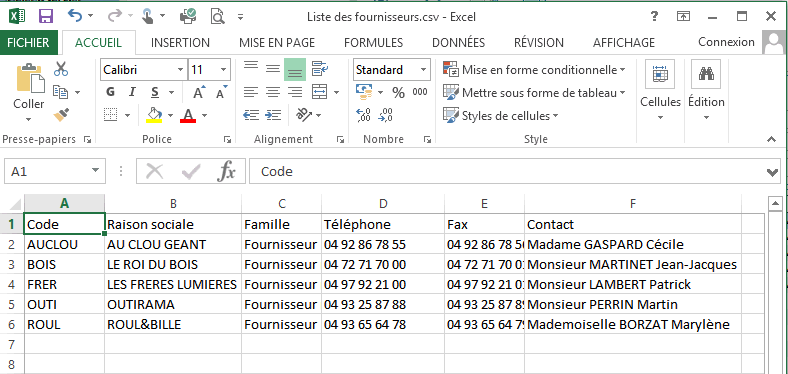Switch to the FORMULES tab
This screenshot has width=788, height=374.
point(373,43)
